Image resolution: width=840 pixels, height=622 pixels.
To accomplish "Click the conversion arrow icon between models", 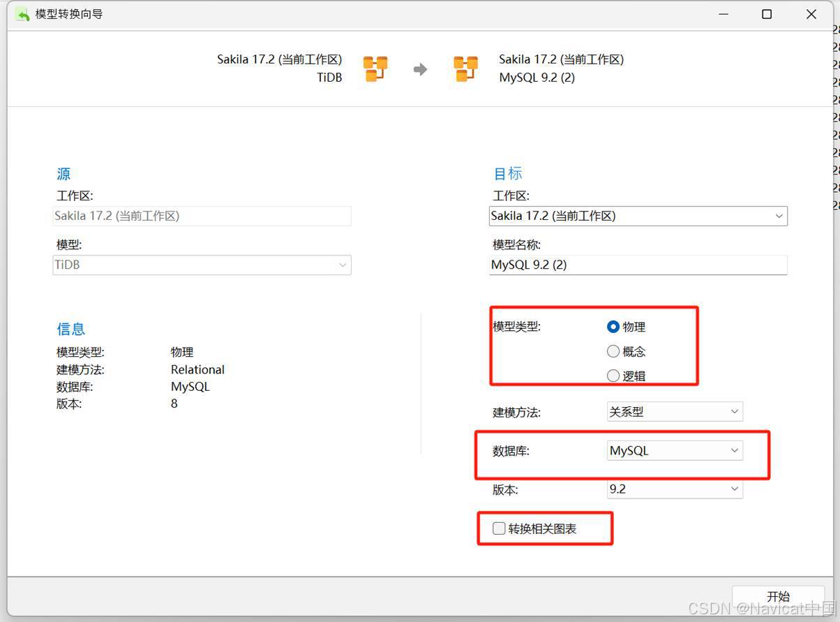I will point(420,69).
